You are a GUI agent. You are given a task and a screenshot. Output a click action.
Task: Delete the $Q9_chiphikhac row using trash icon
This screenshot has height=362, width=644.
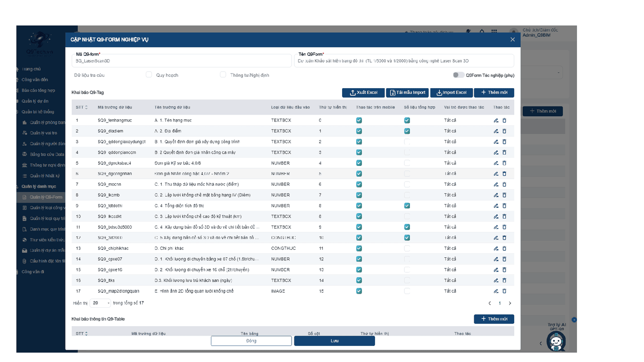[x=504, y=248]
